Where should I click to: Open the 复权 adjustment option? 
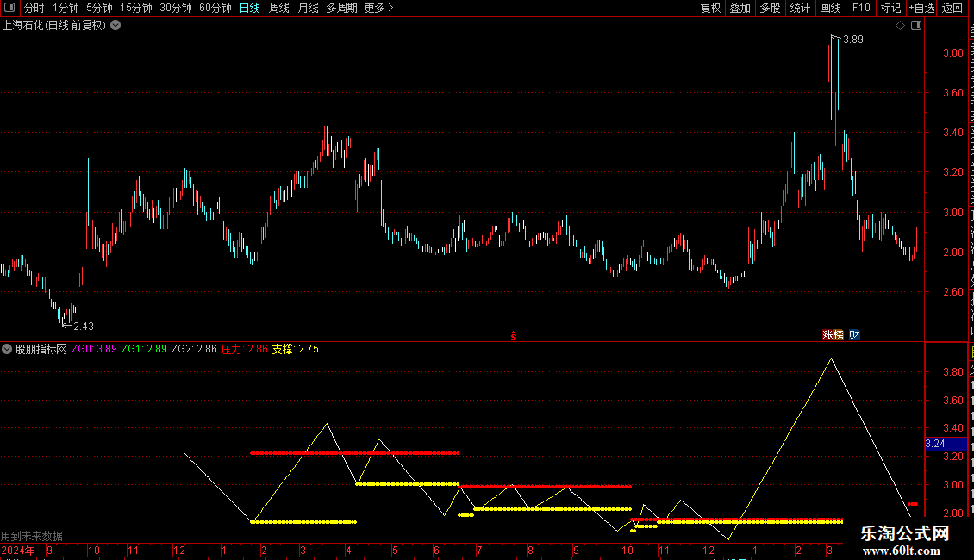coord(710,8)
